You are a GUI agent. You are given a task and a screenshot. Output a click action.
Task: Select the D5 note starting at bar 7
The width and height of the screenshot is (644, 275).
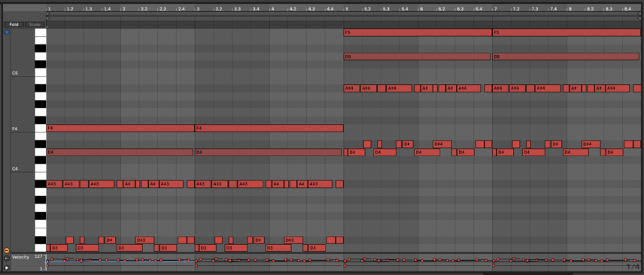pos(566,56)
